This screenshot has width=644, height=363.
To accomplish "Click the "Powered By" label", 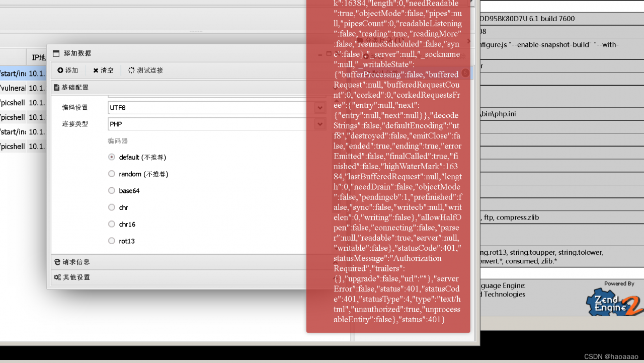I will pyautogui.click(x=619, y=283).
